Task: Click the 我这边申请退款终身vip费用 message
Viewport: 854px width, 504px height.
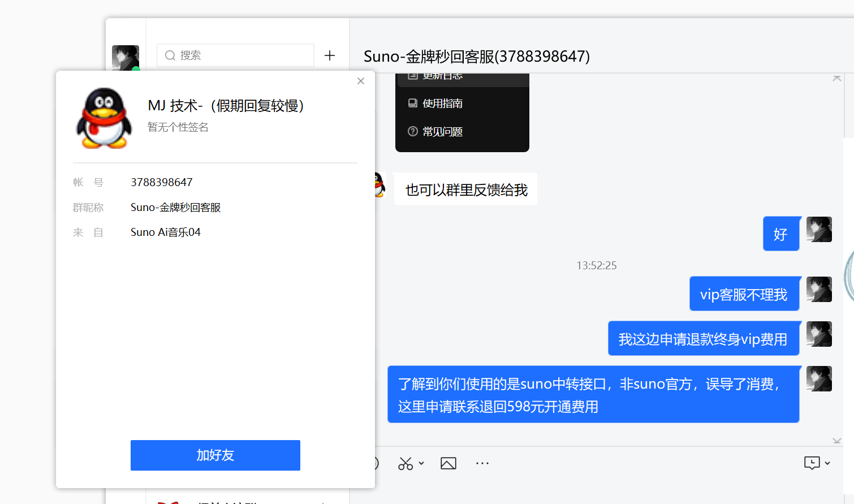Action: pyautogui.click(x=704, y=339)
